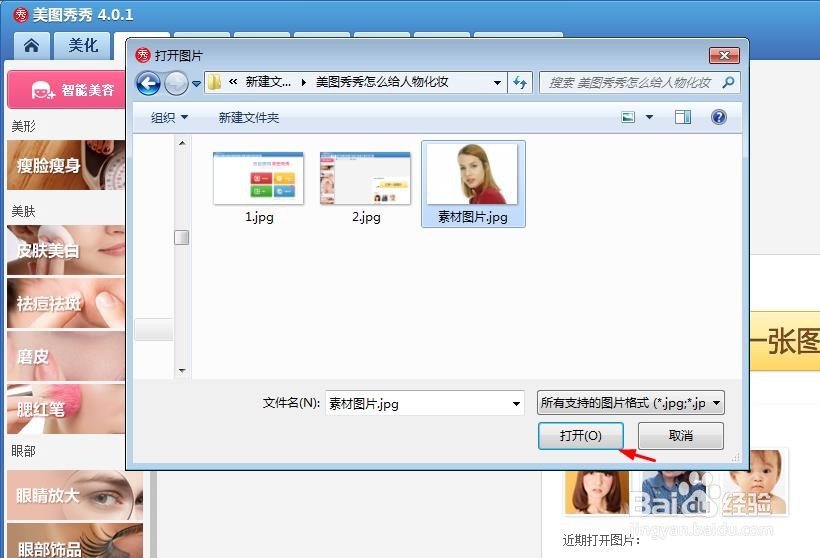Expand the address bar path history dropdown
This screenshot has height=558, width=820.
point(497,83)
